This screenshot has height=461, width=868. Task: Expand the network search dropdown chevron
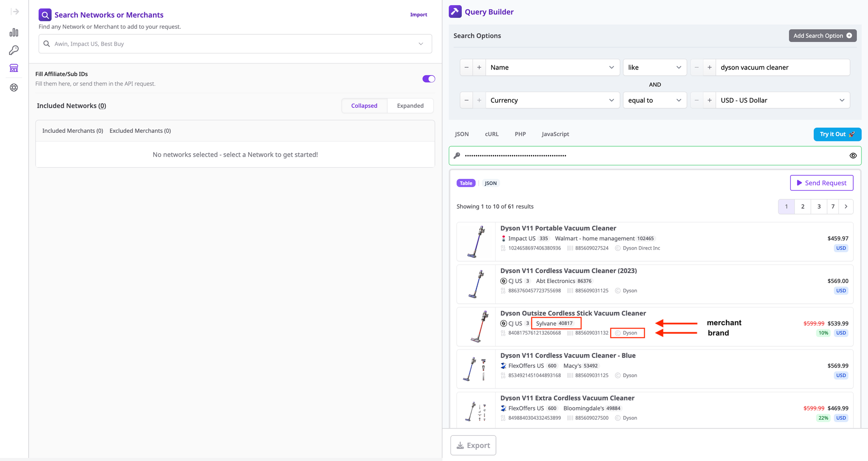click(x=421, y=44)
